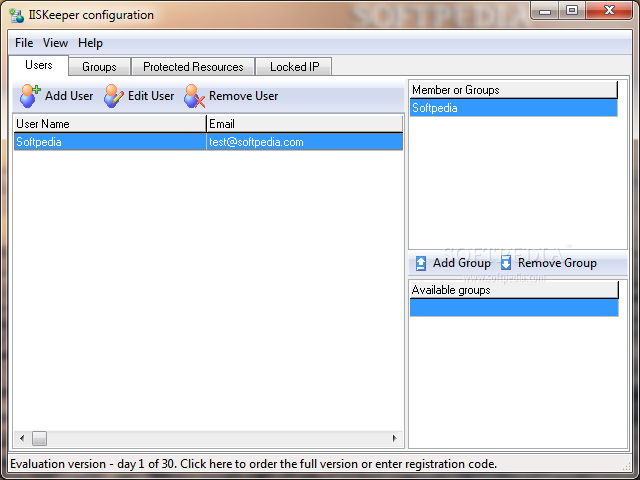Click the Remove Group down-arrow icon

[506, 263]
